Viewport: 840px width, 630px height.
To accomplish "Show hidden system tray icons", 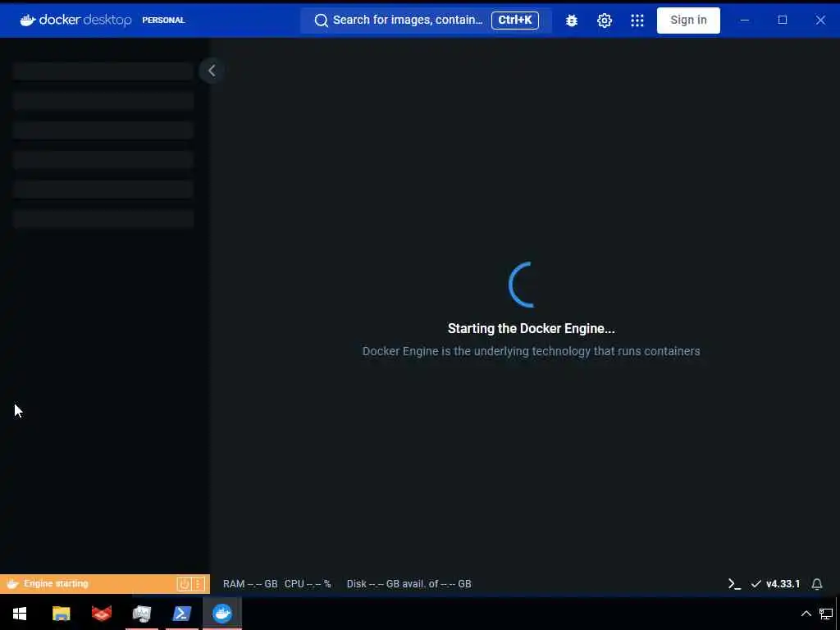I will pyautogui.click(x=806, y=614).
